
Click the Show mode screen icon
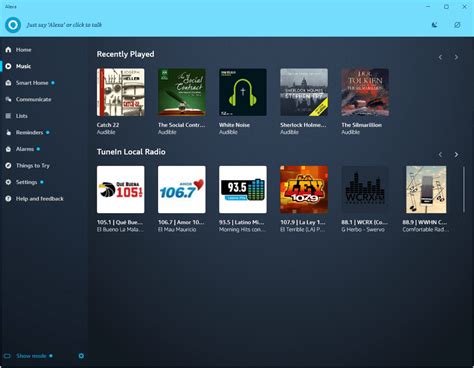point(7,356)
